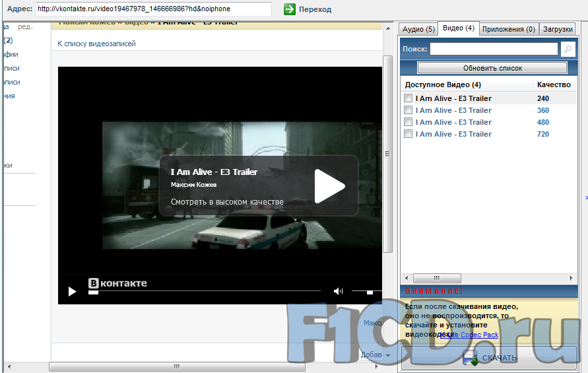Click the video progress seek bar
588x373 pixels.
coord(205,292)
